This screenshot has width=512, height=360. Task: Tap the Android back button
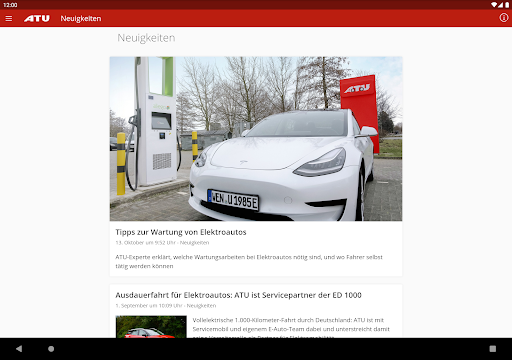tap(19, 349)
